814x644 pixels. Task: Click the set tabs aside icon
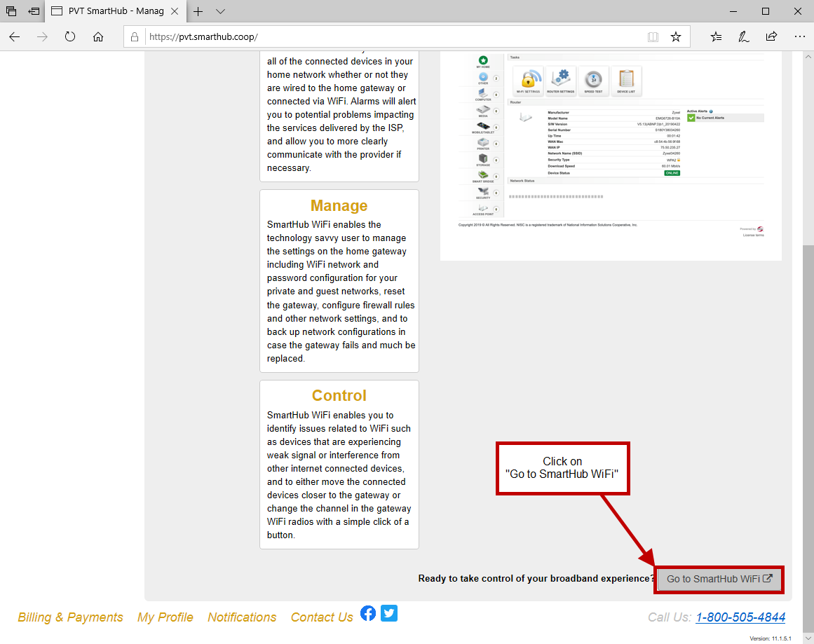tap(34, 11)
